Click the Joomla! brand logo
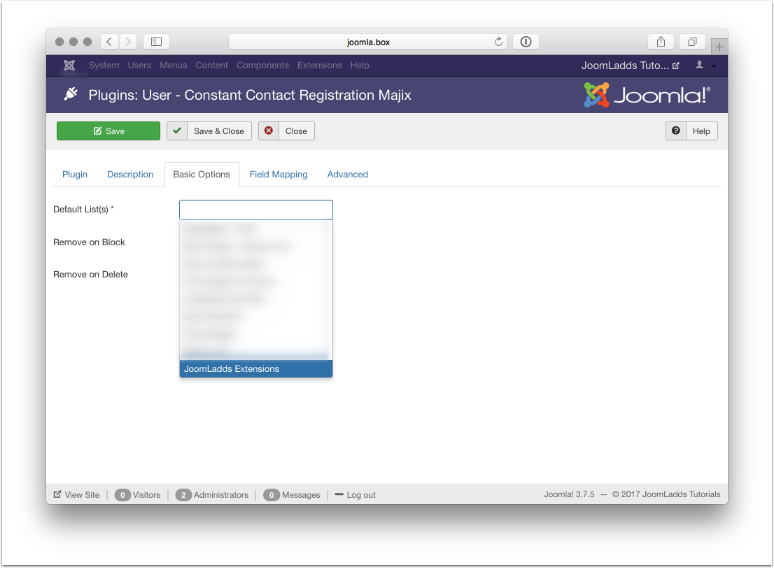 (647, 95)
